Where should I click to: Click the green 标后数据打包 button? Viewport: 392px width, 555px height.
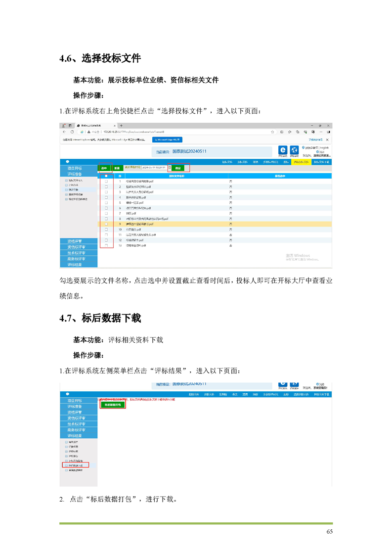pyautogui.click(x=113, y=405)
